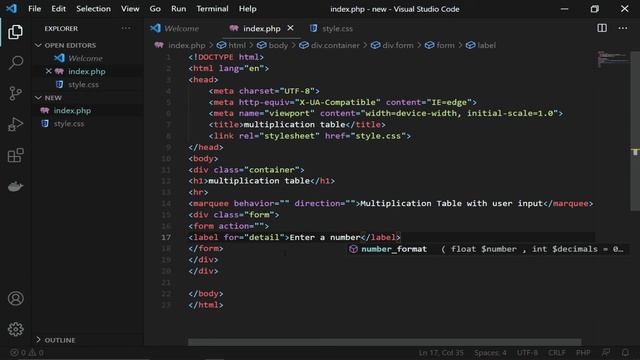The height and width of the screenshot is (360, 640).
Task: Select the index.php editor tab
Action: (x=261, y=28)
